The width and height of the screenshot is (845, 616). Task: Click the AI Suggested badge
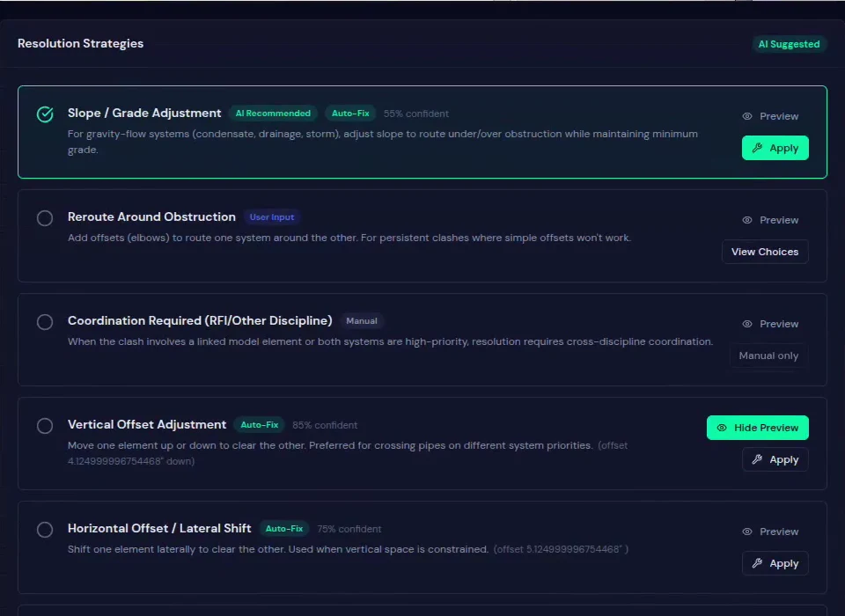pos(789,44)
